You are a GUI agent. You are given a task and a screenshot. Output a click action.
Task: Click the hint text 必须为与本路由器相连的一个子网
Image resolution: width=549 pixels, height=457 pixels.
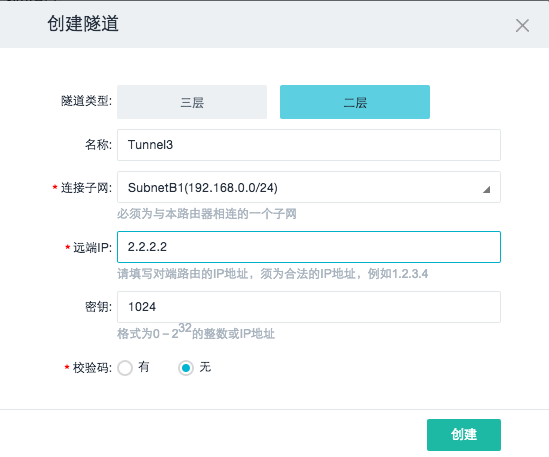pyautogui.click(x=207, y=214)
